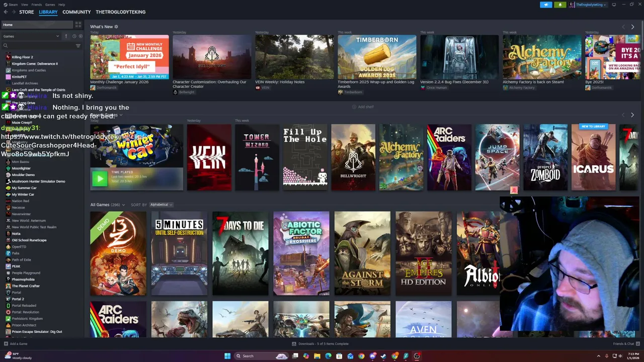Screen dimensions: 644x362
Task: Select The Planet Crafter in sidebar
Action: [26, 286]
